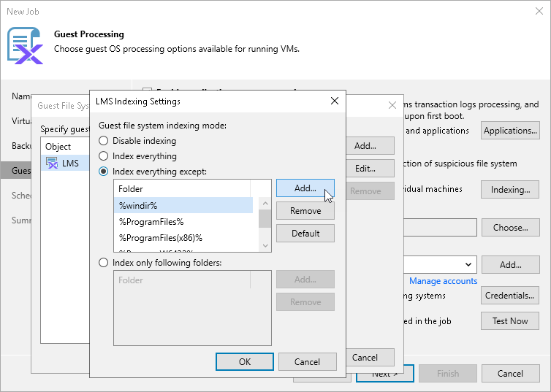Select Disable indexing radio button
Screen dimensions: 551x392
tap(104, 141)
